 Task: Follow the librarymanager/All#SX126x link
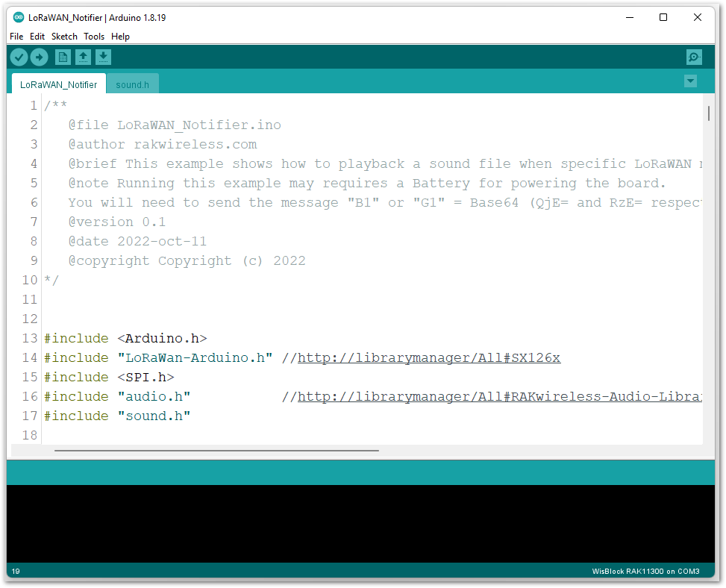[x=429, y=358]
